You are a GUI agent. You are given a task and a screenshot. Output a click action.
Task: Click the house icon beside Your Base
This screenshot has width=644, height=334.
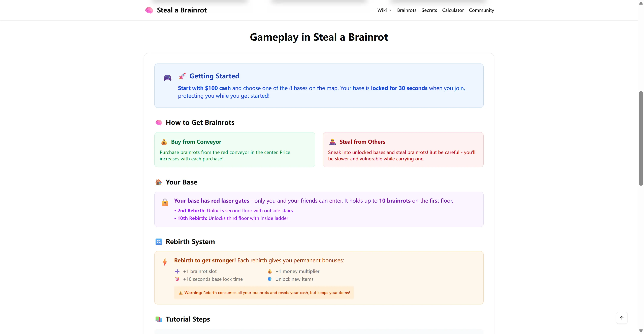pos(159,182)
